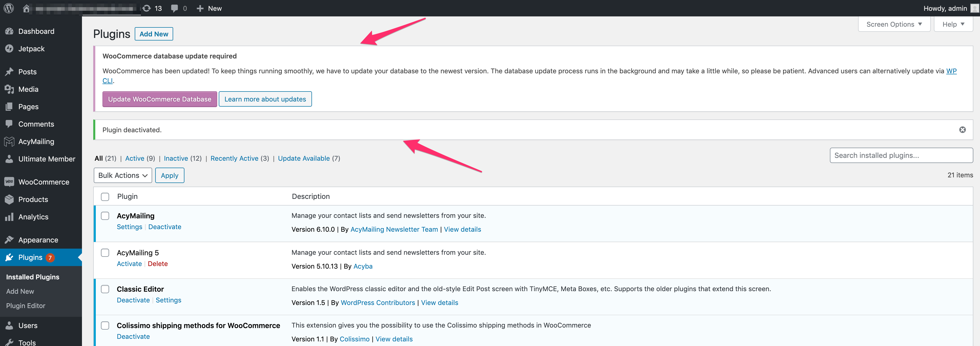Screen dimensions: 980x346
Task: Click the Update WooCommerce Database button
Action: pos(159,99)
